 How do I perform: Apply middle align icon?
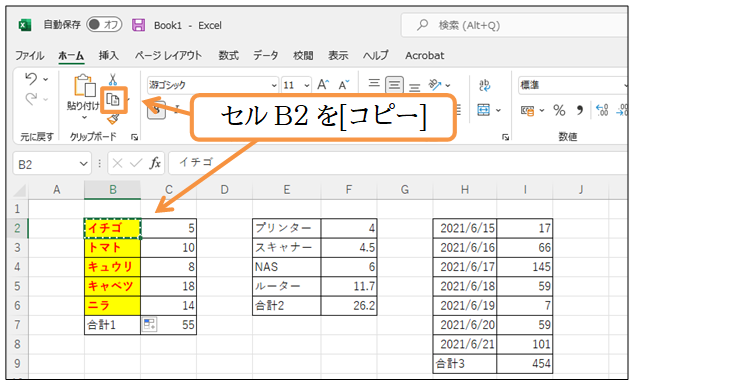[x=394, y=85]
